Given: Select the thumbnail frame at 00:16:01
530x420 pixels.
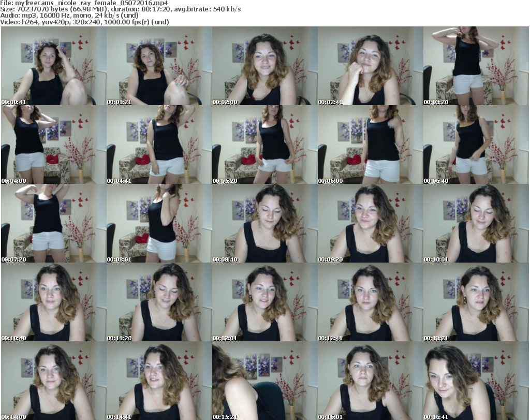Looking at the screenshot, I should coord(370,381).
